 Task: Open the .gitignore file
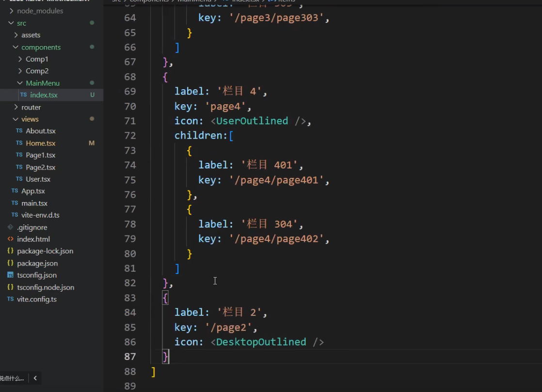(x=32, y=227)
